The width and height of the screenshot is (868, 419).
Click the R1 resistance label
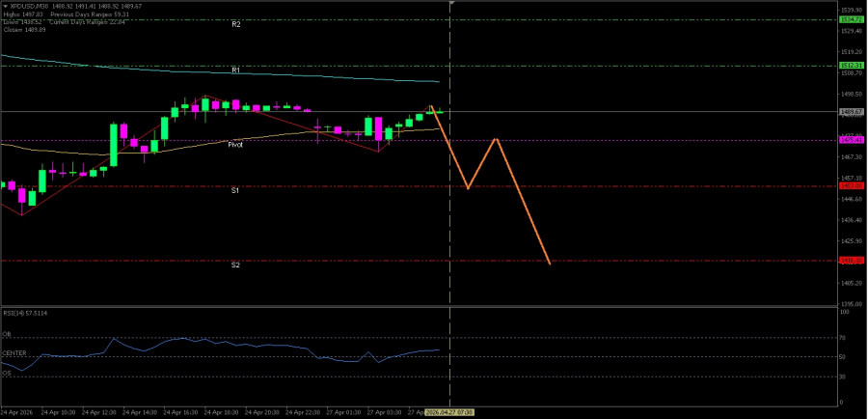(x=235, y=70)
